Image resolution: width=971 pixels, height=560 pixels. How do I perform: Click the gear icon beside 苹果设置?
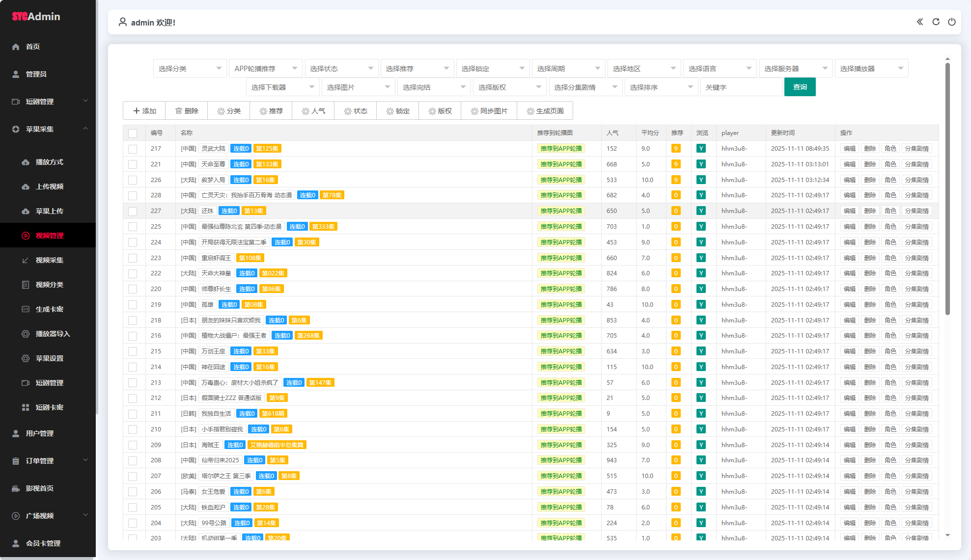26,358
